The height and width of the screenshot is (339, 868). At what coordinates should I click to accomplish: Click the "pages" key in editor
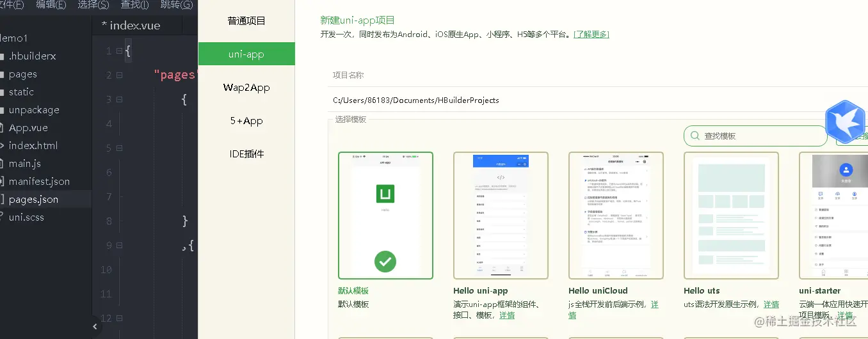point(176,75)
